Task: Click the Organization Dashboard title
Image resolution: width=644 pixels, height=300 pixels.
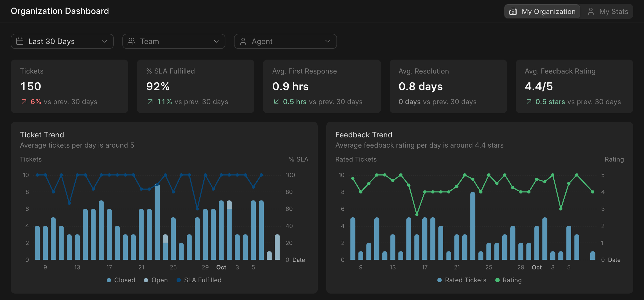Action: tap(60, 11)
